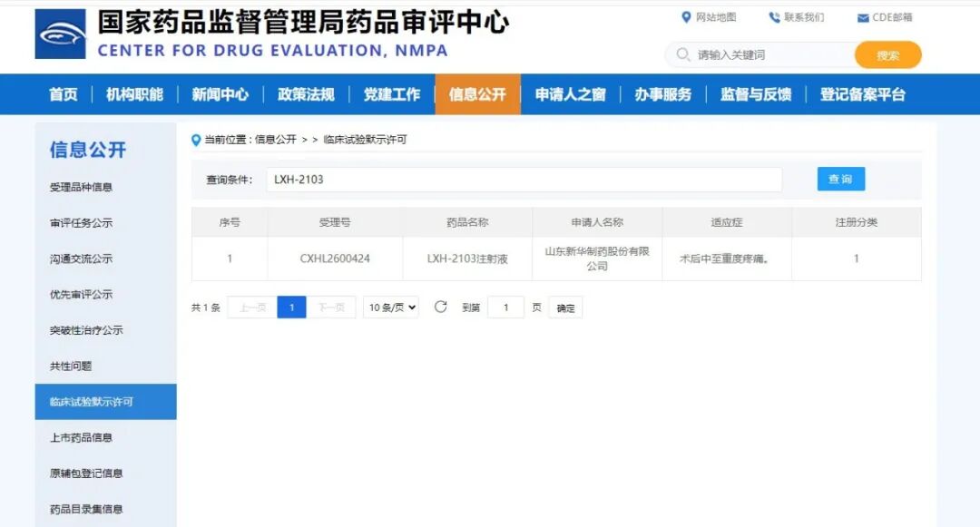Click the 申请人名称 column header
This screenshot has height=527, width=980.
click(x=597, y=222)
